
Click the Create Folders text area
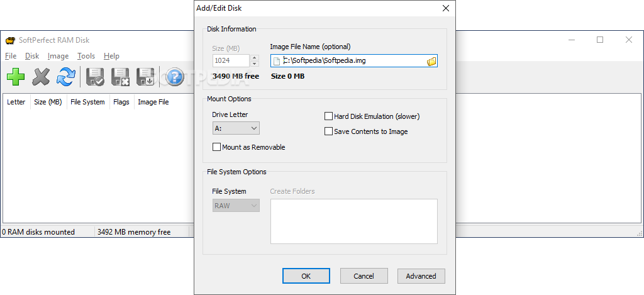pos(354,221)
